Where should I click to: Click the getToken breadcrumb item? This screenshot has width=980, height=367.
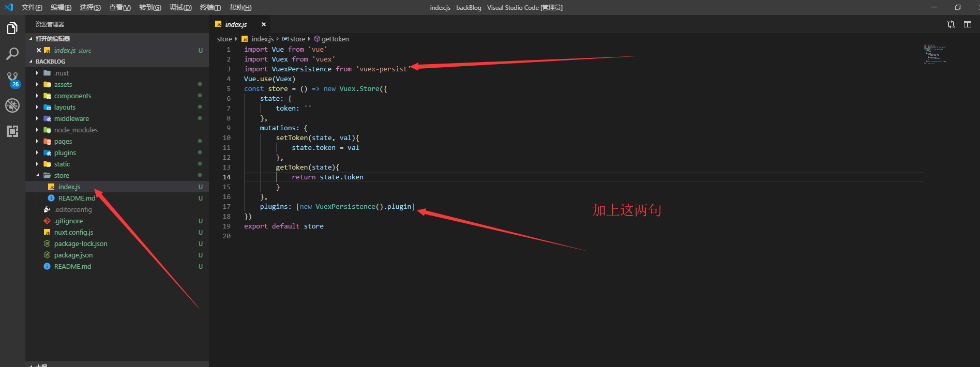coord(335,39)
